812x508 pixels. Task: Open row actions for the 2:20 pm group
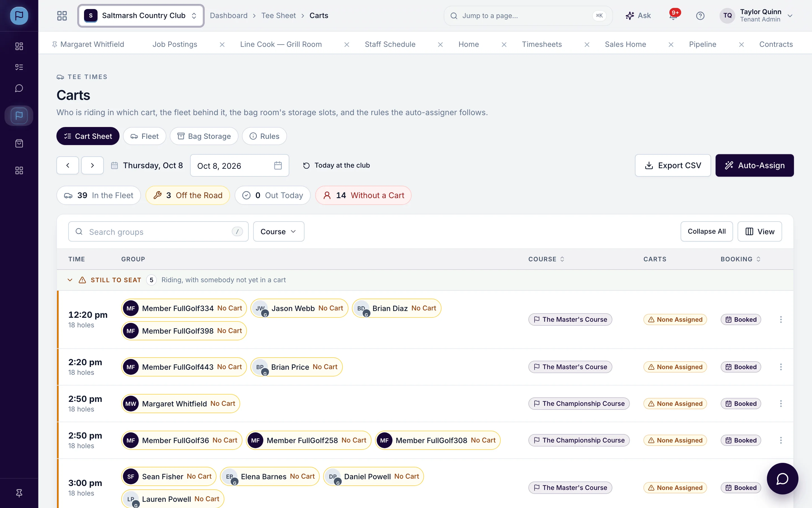click(x=781, y=367)
